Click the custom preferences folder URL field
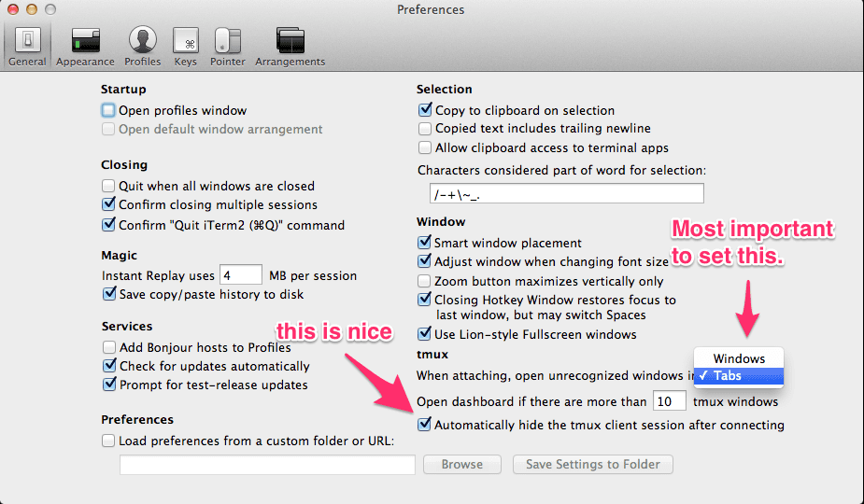The image size is (864, 504). pyautogui.click(x=267, y=464)
